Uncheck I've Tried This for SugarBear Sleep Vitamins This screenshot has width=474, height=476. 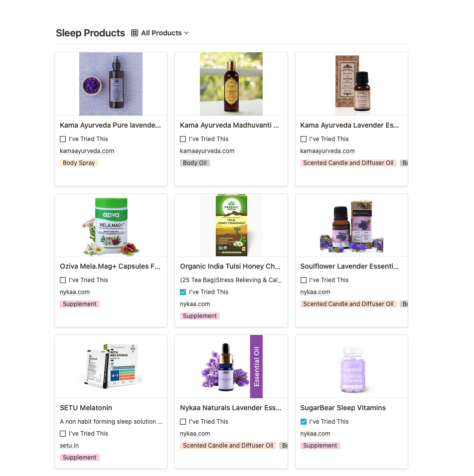[x=303, y=422]
